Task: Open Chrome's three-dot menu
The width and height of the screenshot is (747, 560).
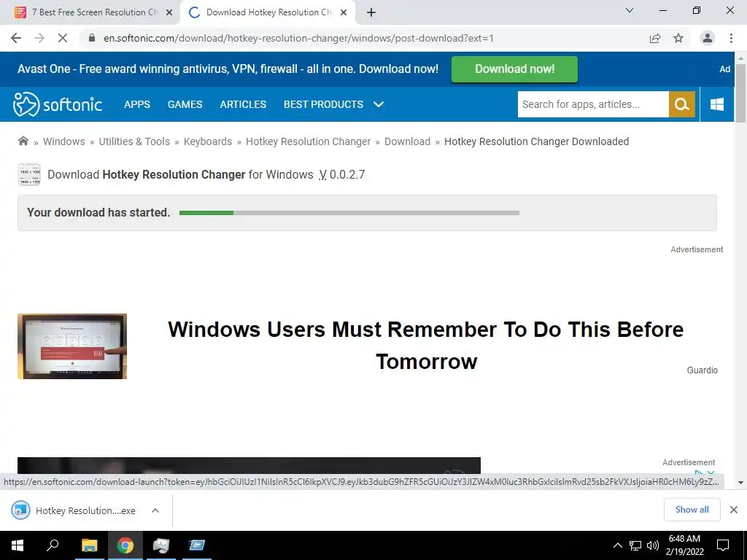Action: click(731, 38)
